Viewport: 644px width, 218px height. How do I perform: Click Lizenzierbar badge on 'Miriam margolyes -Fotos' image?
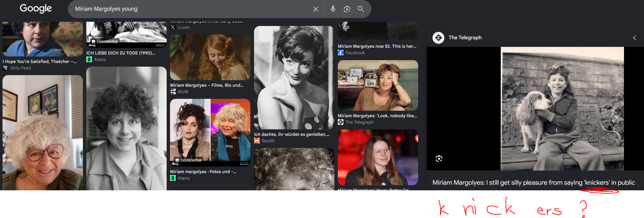(x=188, y=160)
